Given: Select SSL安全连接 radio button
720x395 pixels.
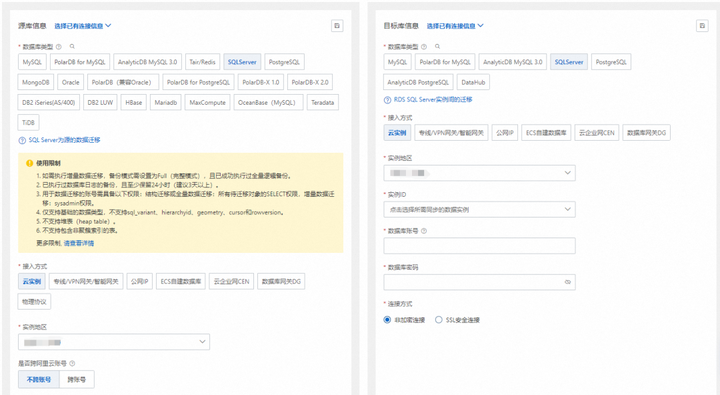Looking at the screenshot, I should click(x=439, y=320).
